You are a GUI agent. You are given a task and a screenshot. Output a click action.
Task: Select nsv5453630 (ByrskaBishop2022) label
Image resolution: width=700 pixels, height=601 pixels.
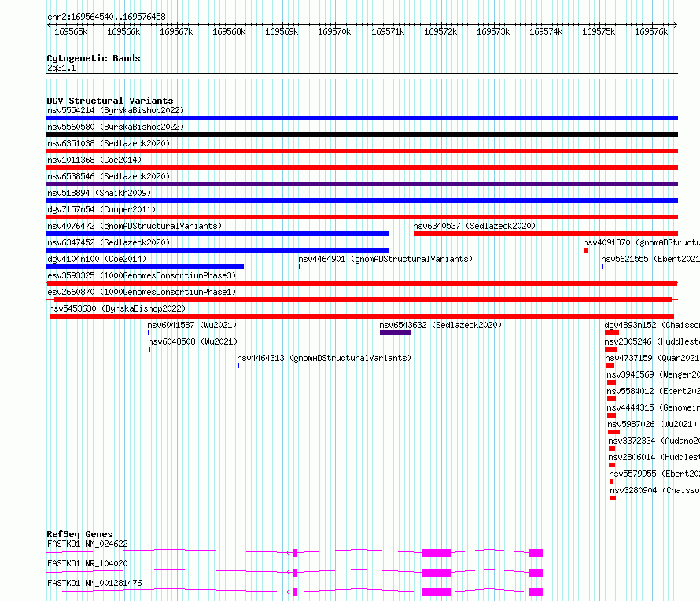point(117,308)
